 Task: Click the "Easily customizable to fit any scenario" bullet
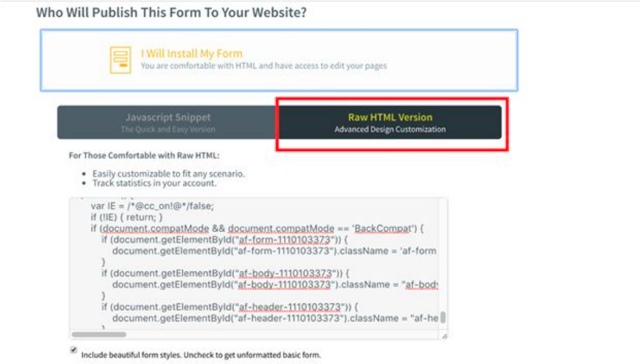pyautogui.click(x=169, y=174)
